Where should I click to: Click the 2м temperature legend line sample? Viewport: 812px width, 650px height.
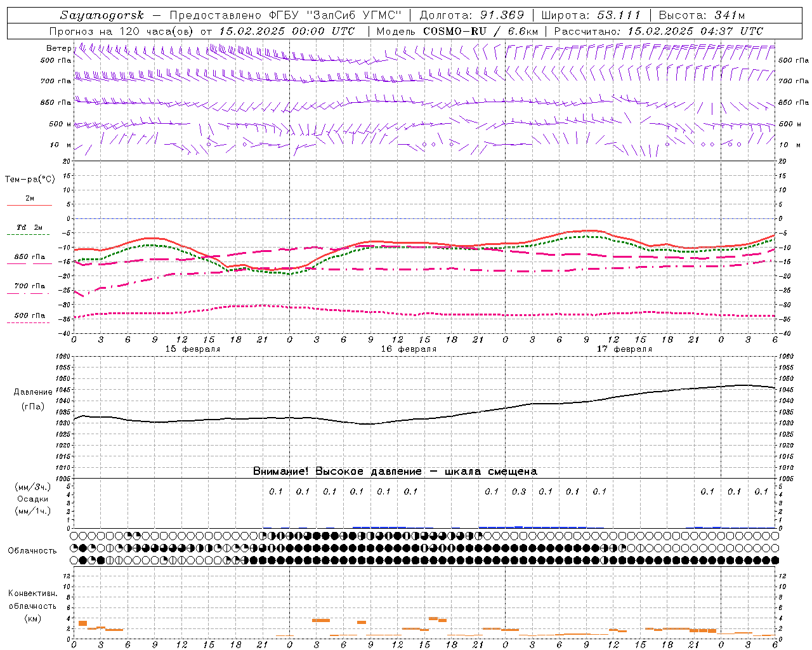(29, 205)
